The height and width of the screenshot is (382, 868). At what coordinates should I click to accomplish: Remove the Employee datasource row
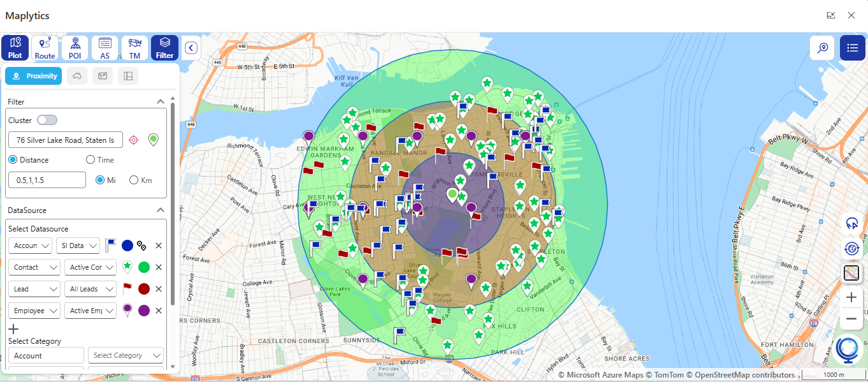(x=159, y=311)
